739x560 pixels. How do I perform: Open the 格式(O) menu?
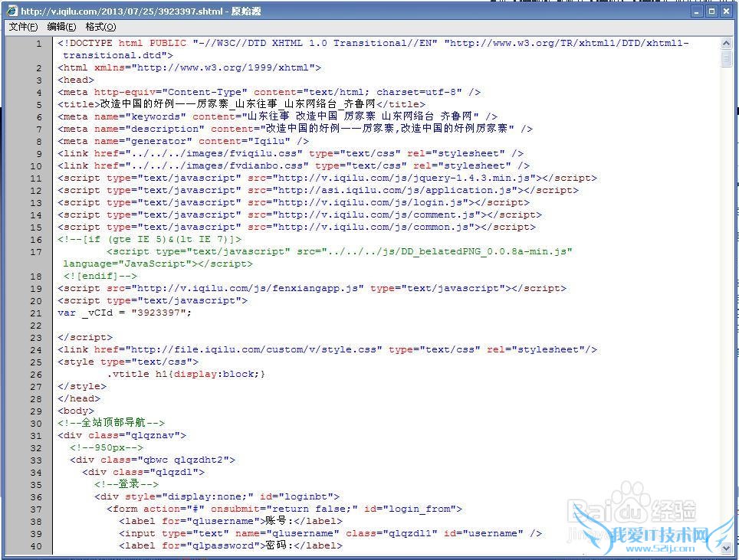(x=100, y=27)
